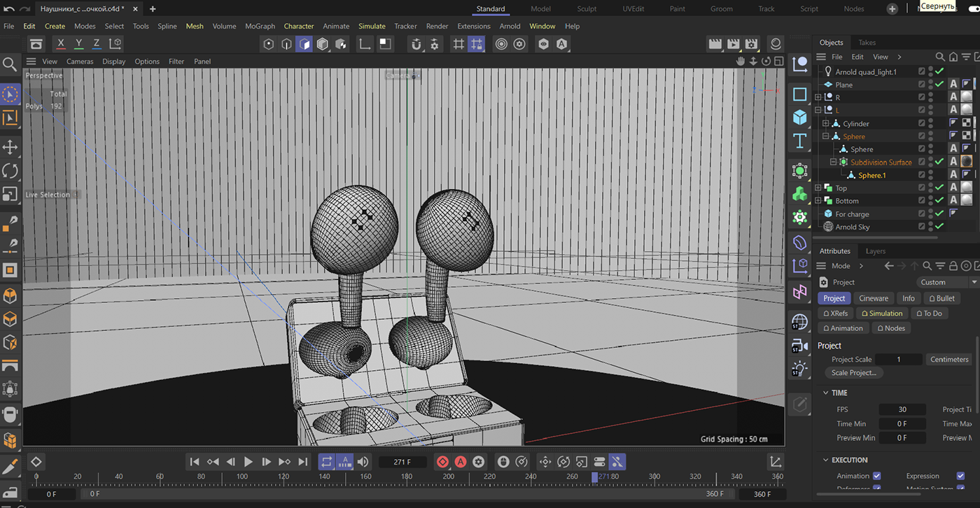This screenshot has height=508, width=980.
Task: Expand the R null object in tree
Action: [818, 97]
